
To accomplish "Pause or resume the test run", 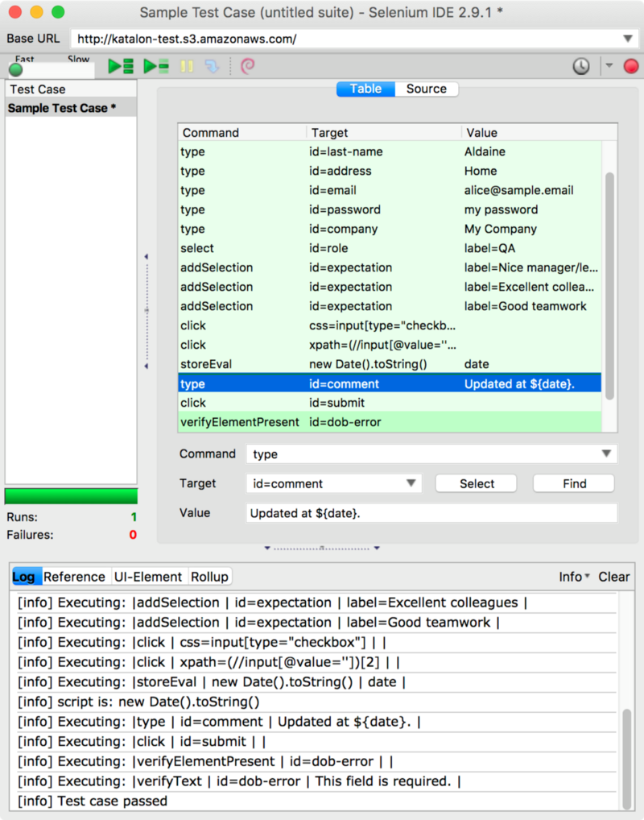I will pos(187,66).
